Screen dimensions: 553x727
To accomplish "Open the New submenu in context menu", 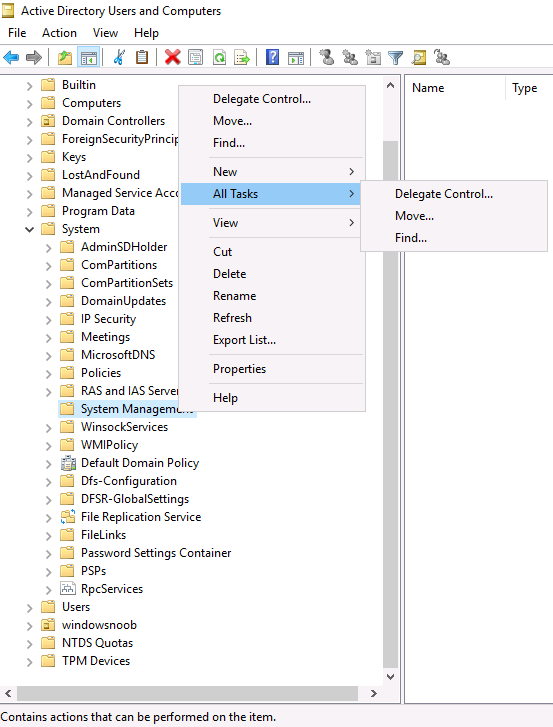I will click(x=272, y=172).
